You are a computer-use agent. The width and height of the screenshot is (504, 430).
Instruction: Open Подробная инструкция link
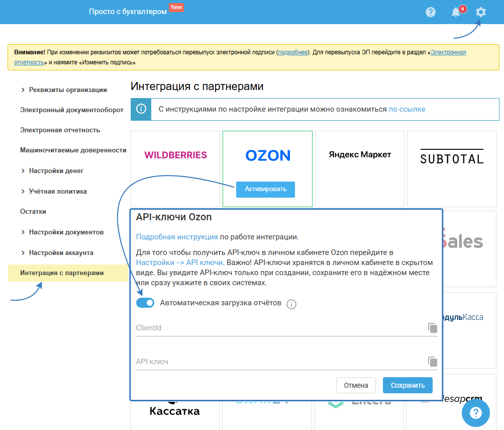177,237
